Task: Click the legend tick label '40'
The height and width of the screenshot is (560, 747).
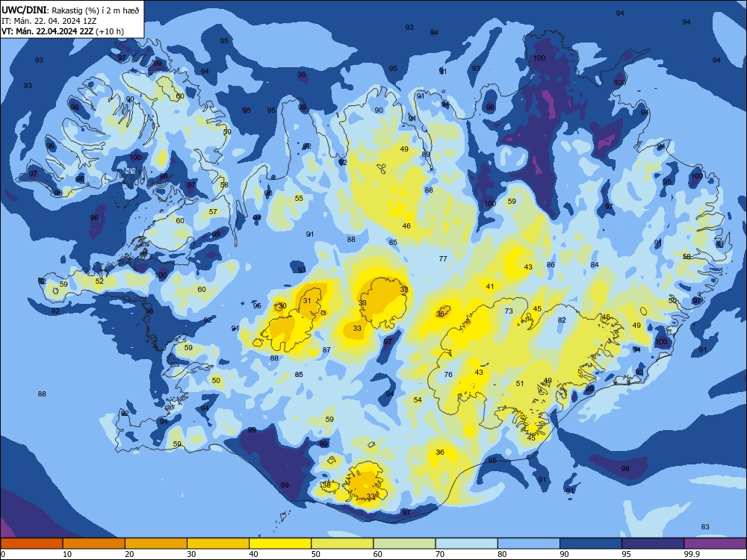Action: tap(254, 554)
